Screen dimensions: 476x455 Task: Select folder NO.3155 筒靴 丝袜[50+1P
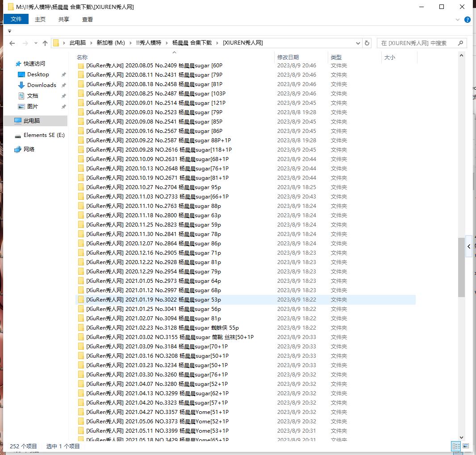pos(170,337)
